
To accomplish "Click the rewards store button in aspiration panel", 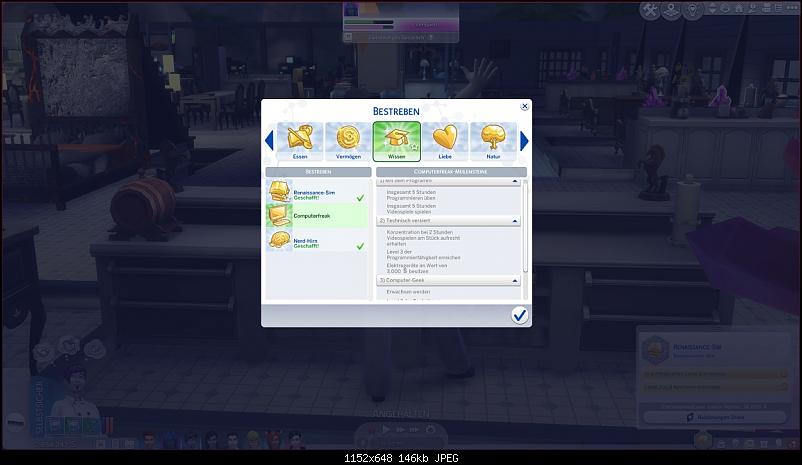I will point(714,417).
